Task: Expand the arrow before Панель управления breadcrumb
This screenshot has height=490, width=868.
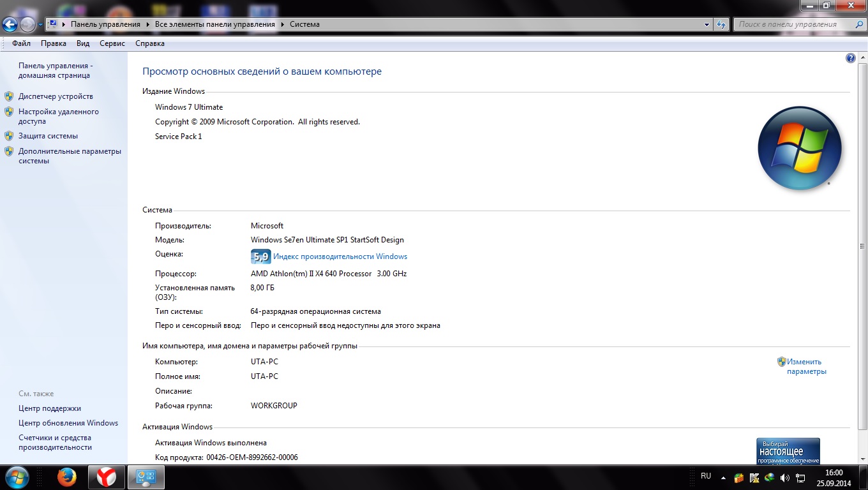Action: coord(64,24)
